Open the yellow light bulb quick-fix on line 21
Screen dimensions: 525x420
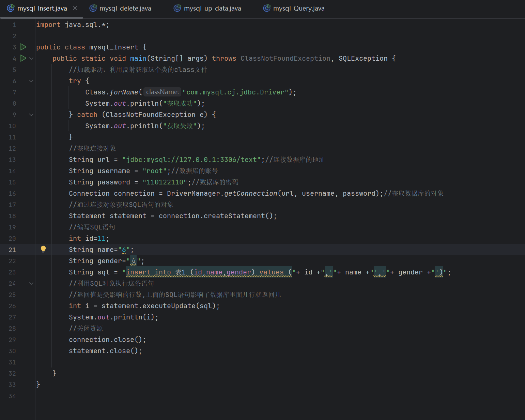(x=43, y=249)
